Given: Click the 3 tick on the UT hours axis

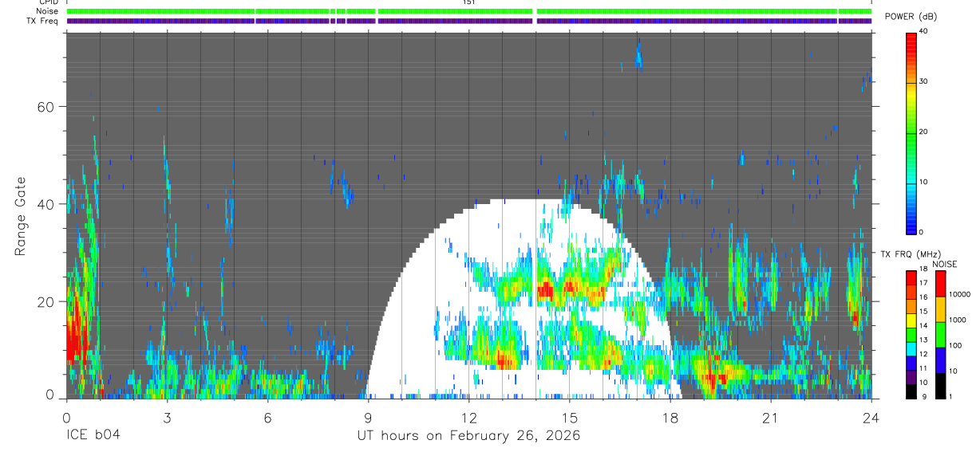Looking at the screenshot, I should (167, 418).
